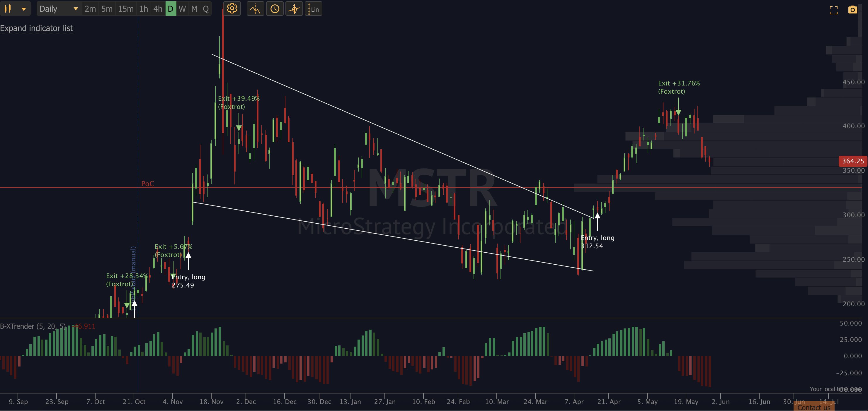The height and width of the screenshot is (411, 868).
Task: Expand indicator list
Action: (x=36, y=28)
